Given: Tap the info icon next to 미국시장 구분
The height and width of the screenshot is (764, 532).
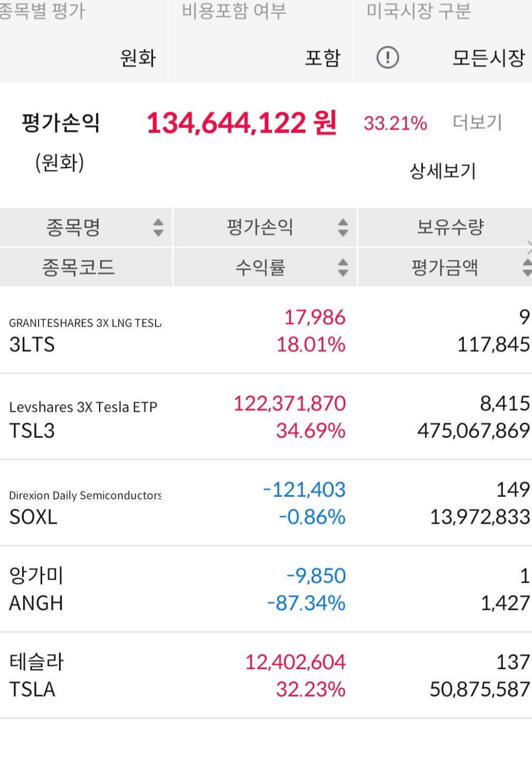Looking at the screenshot, I should pos(388,59).
